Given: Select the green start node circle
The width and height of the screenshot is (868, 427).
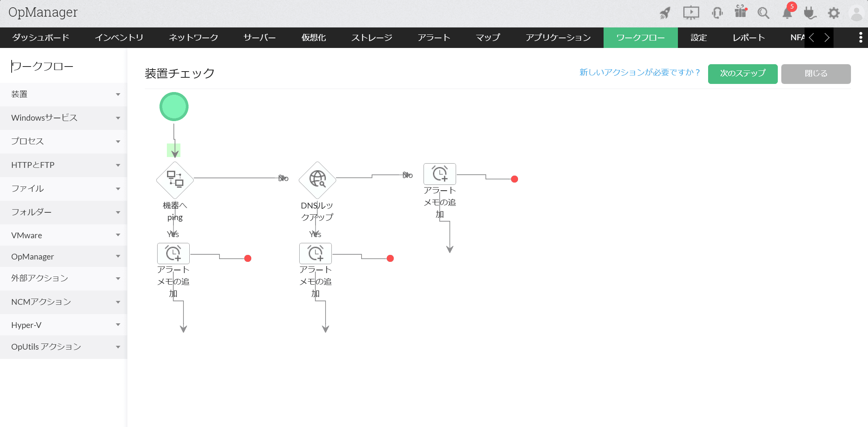Looking at the screenshot, I should (x=174, y=106).
